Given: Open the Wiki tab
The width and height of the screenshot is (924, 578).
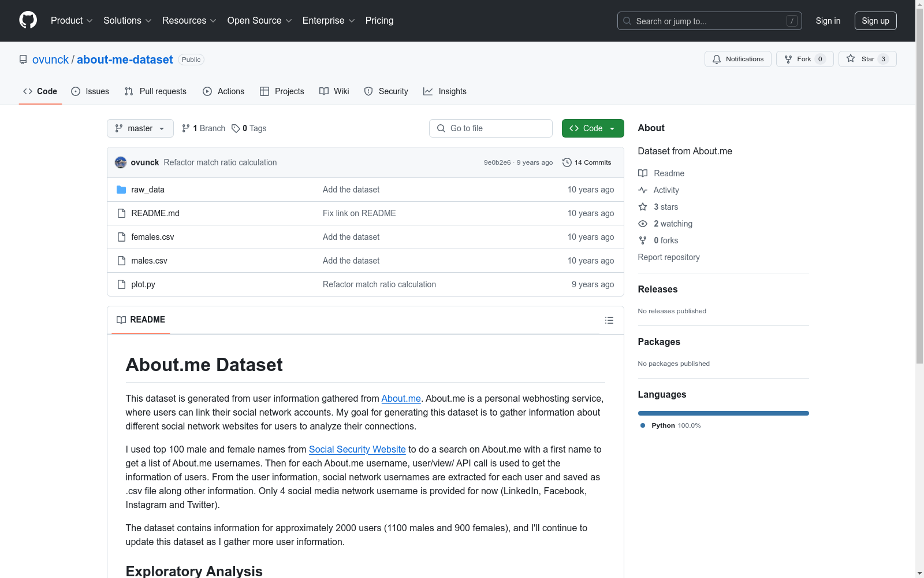Looking at the screenshot, I should point(334,91).
